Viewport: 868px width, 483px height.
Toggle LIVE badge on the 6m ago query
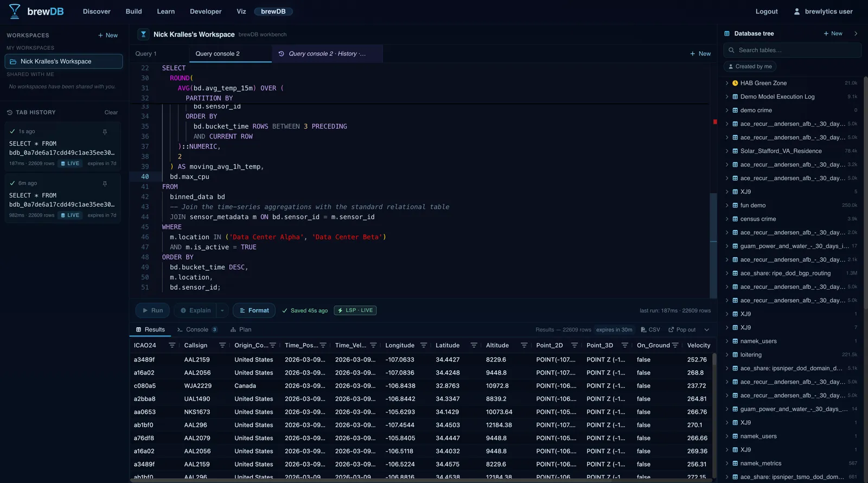click(x=70, y=215)
